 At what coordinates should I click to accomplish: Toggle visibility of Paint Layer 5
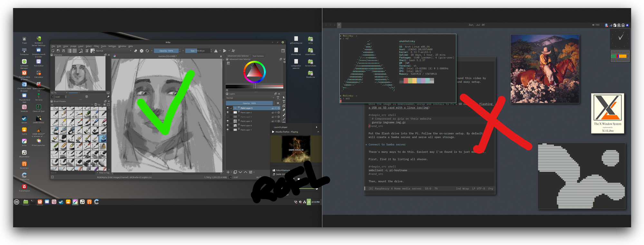227,108
